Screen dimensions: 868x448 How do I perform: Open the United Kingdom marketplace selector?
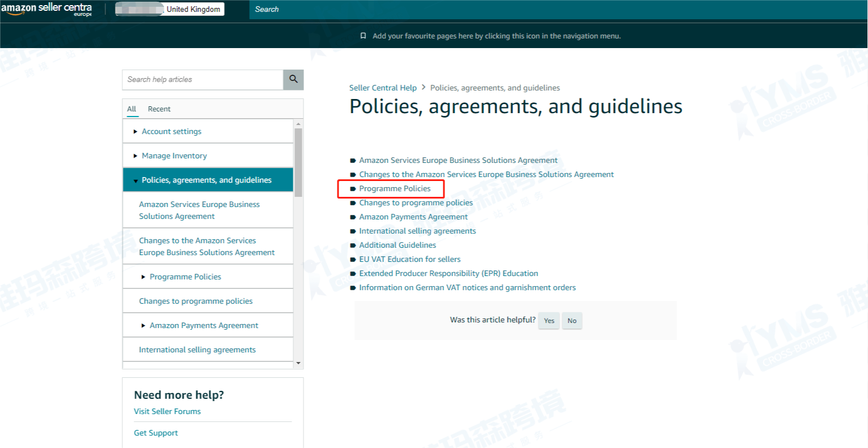coord(170,9)
